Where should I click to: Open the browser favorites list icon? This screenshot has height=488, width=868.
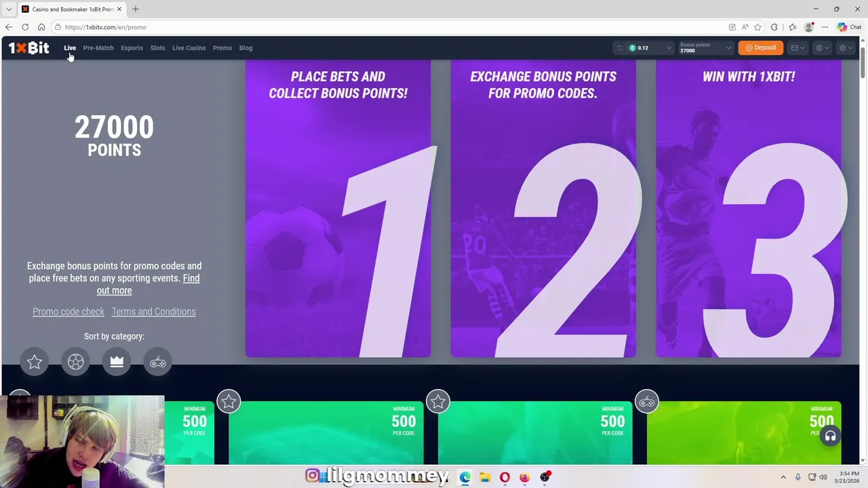tap(792, 27)
